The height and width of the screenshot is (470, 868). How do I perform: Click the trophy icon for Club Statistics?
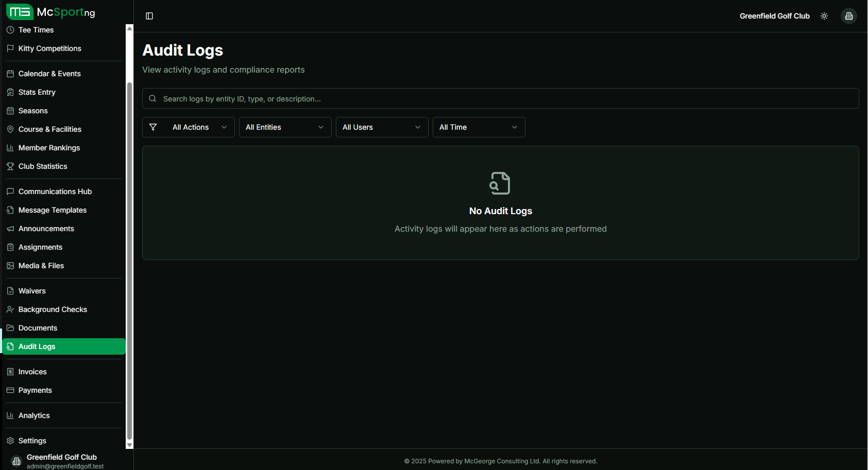(x=10, y=166)
